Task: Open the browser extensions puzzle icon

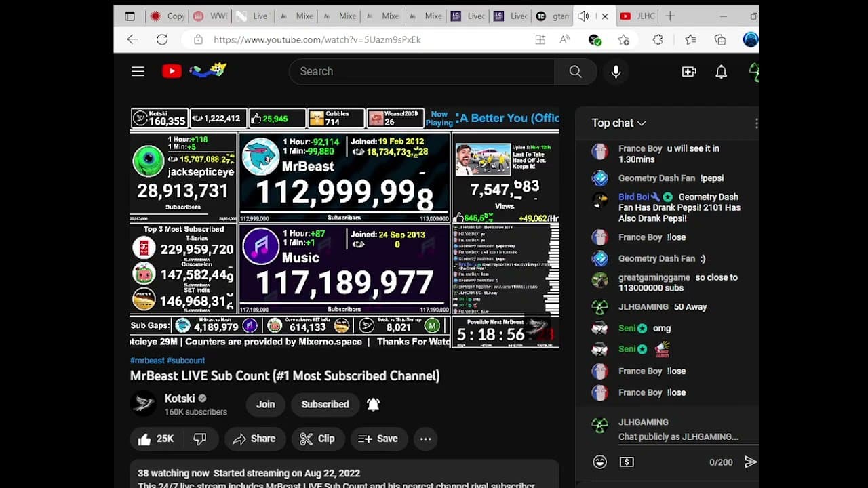Action: [657, 39]
